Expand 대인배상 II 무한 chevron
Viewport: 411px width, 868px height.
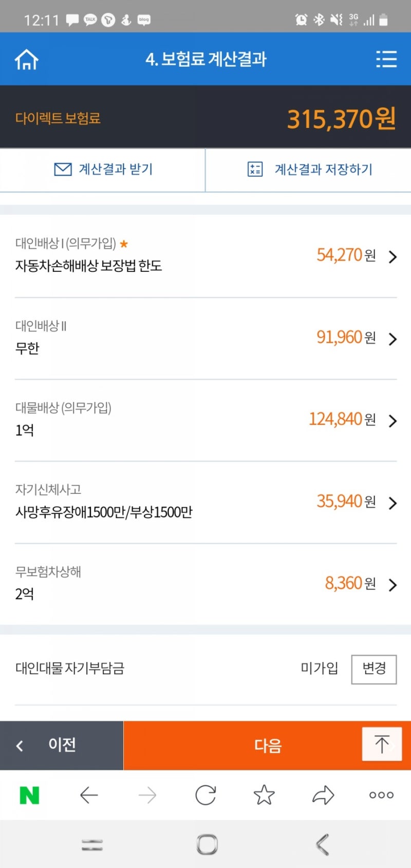click(x=393, y=339)
